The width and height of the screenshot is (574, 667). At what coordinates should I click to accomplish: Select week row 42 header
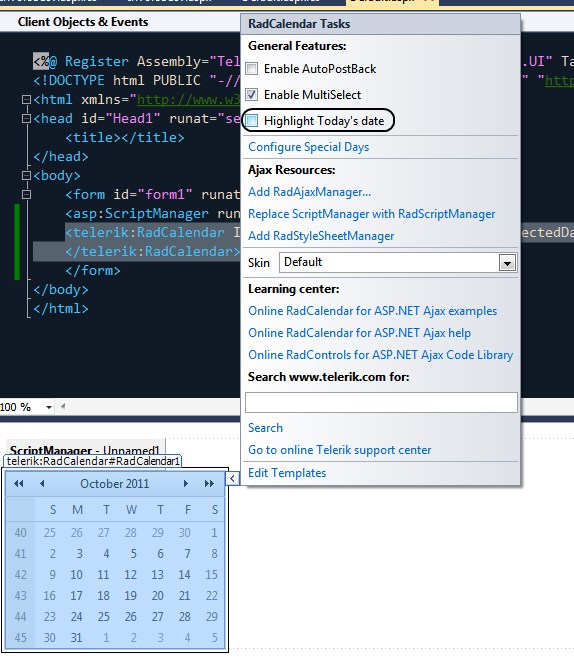click(x=20, y=575)
